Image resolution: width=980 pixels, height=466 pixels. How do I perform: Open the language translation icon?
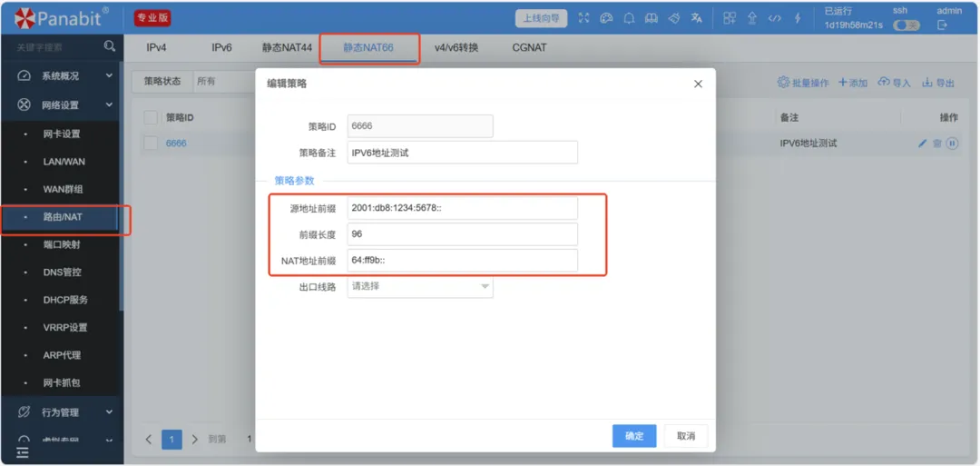point(697,18)
